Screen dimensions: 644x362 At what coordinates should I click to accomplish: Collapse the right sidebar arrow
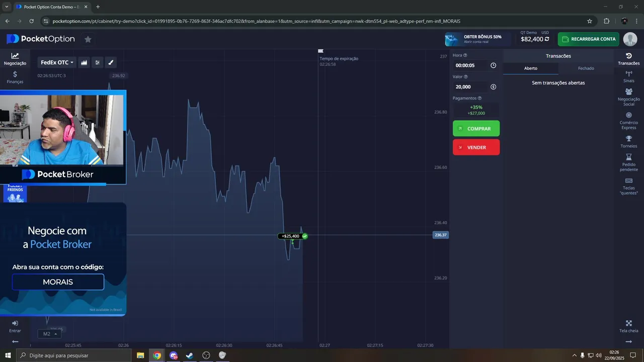coord(628,341)
